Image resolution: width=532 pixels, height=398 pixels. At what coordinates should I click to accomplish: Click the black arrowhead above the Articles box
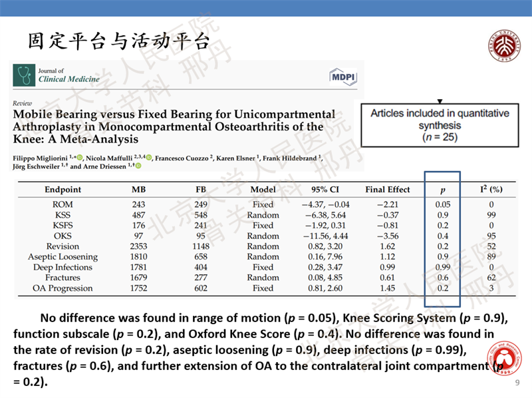tap(440, 100)
